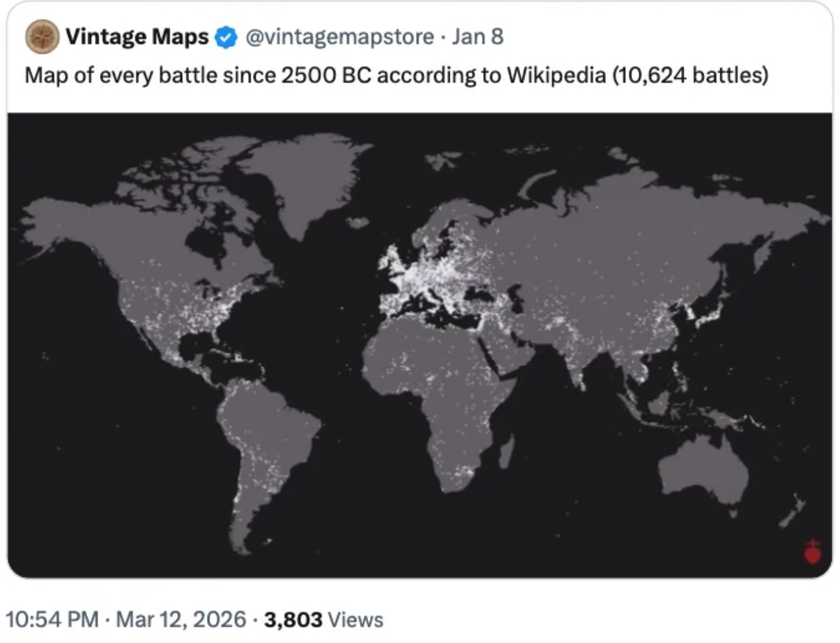Click the Jan 8 post date
The width and height of the screenshot is (840, 643).
tap(478, 37)
